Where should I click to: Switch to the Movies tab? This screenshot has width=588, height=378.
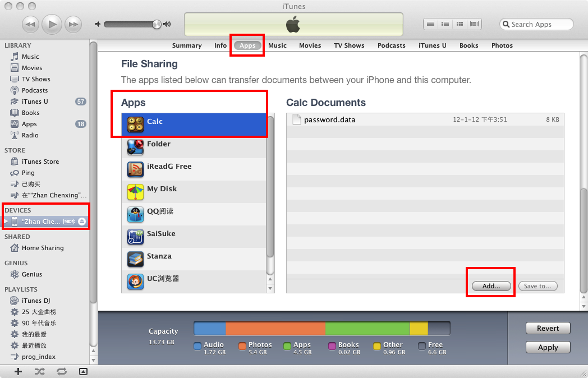point(310,45)
